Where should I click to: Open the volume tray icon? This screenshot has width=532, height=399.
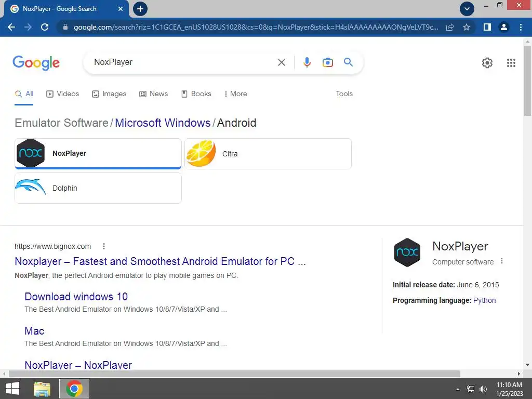(483, 389)
